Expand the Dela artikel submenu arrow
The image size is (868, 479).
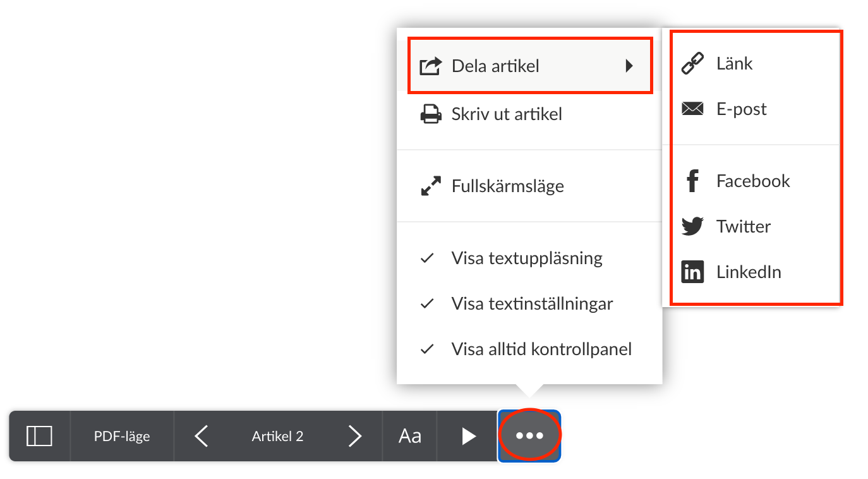tap(629, 66)
